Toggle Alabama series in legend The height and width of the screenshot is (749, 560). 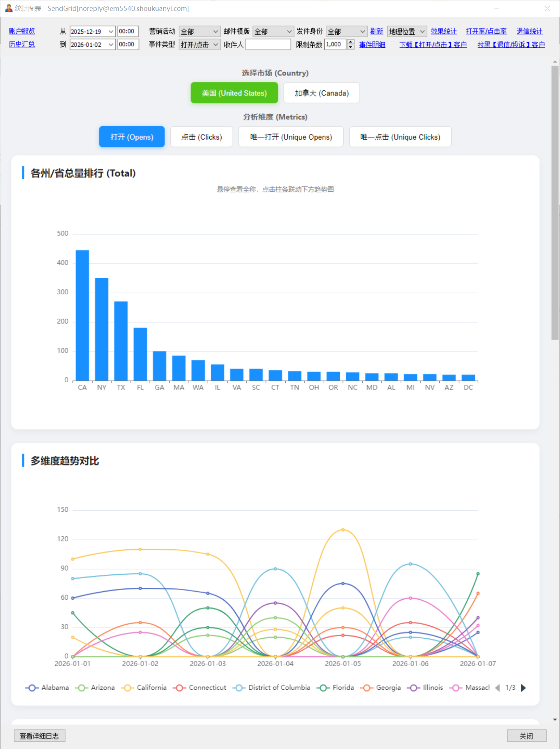tap(47, 688)
